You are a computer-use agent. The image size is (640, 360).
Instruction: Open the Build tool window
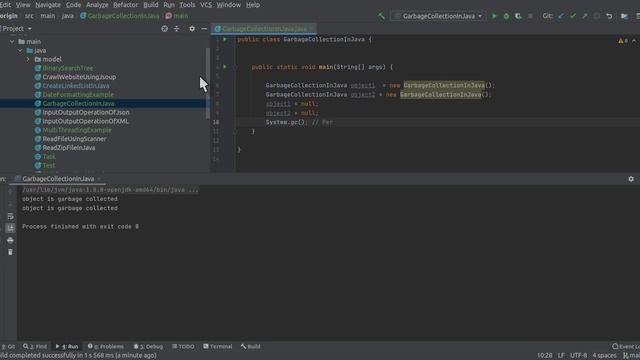(x=250, y=347)
